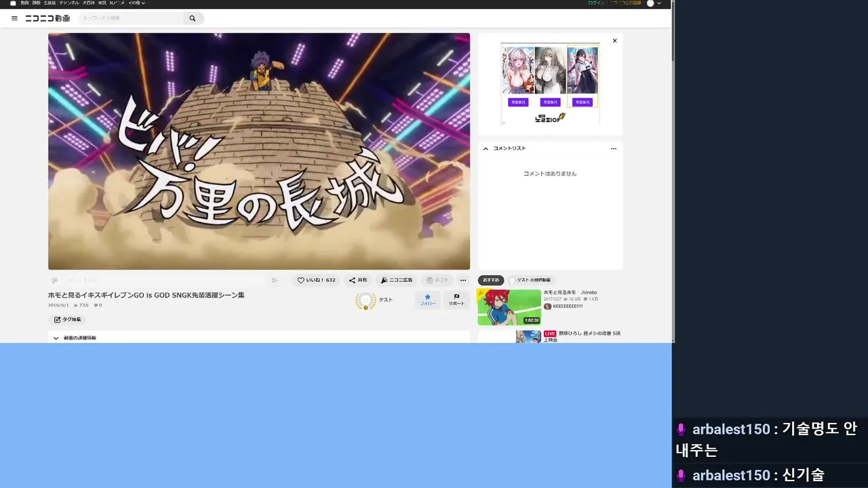Screen dimensions: 868x488
Task: Select the ゲスト の投稿動画 tab
Action: [531, 280]
